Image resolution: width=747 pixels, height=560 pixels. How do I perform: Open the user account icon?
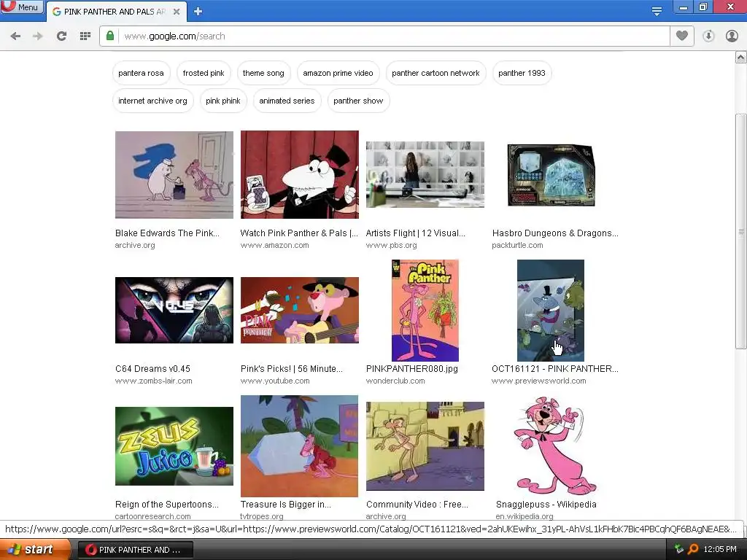click(x=732, y=36)
